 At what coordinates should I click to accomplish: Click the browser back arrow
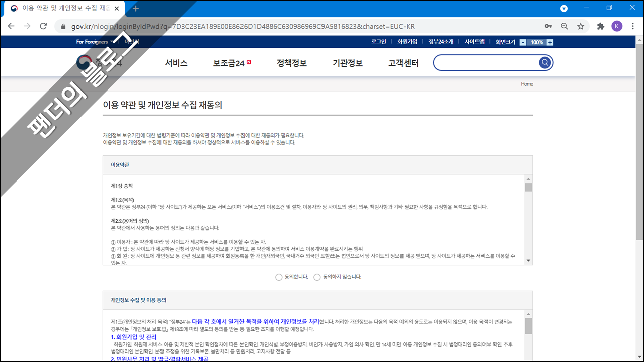[11, 26]
